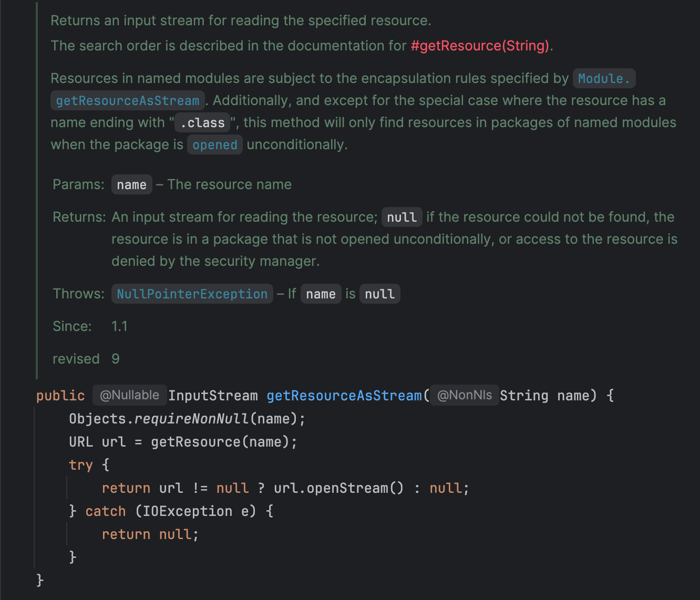Click the @NonNls inlay annotation hint
Screen dimensions: 700x600
click(x=465, y=395)
